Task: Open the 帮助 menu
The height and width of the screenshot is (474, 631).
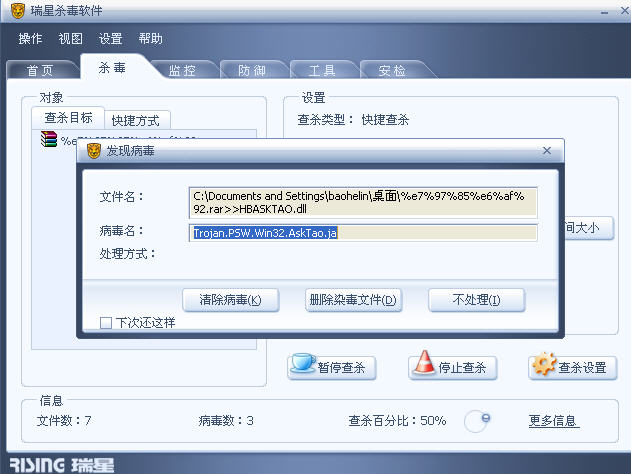Action: pyautogui.click(x=151, y=39)
